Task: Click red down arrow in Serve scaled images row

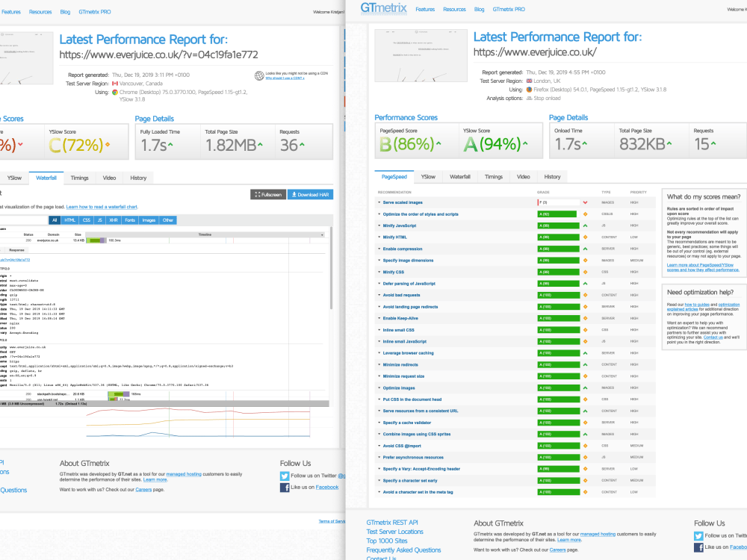Action: (x=585, y=202)
